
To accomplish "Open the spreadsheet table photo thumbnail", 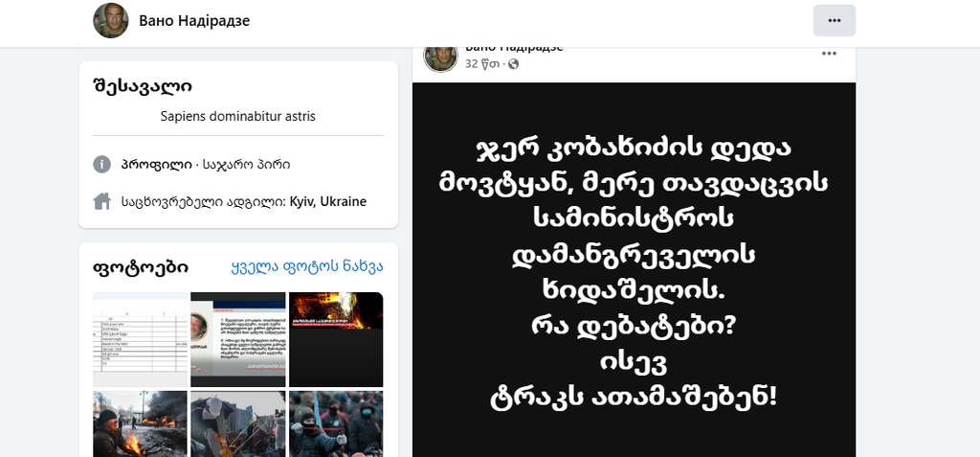I will 140,339.
